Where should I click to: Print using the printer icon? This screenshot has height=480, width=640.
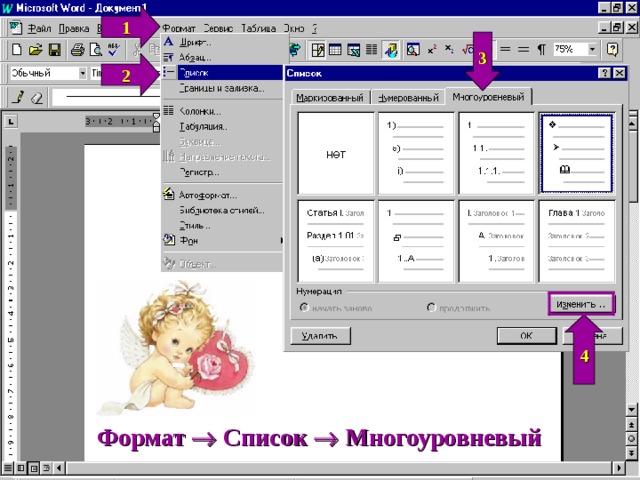(78, 49)
